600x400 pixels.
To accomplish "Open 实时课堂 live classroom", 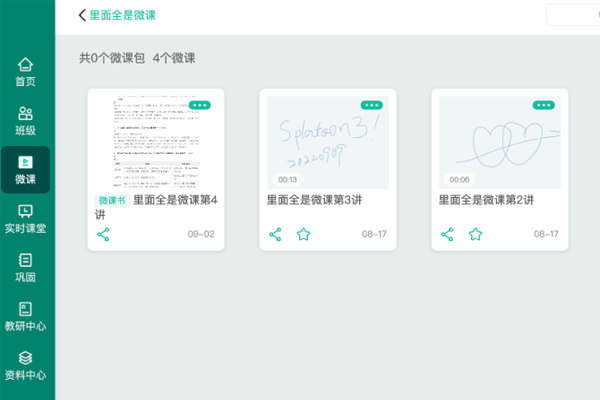I will (26, 218).
